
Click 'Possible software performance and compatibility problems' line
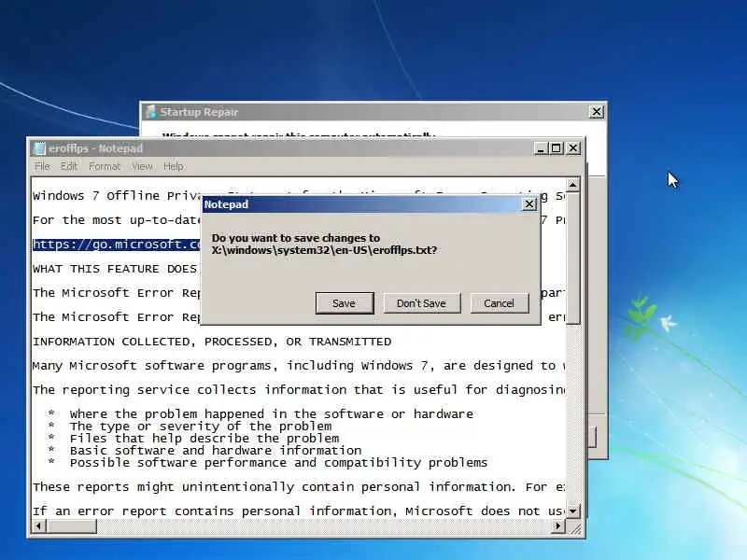tap(278, 463)
